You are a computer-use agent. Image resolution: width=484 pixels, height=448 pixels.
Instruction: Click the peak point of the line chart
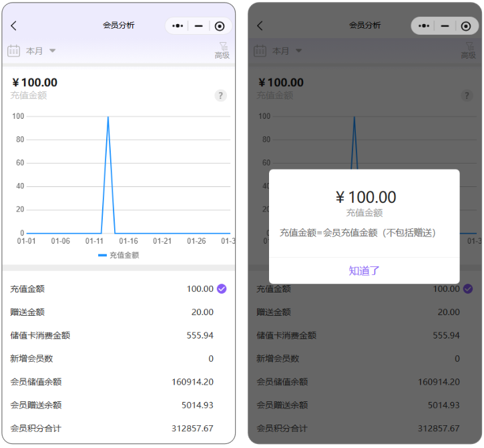(108, 117)
